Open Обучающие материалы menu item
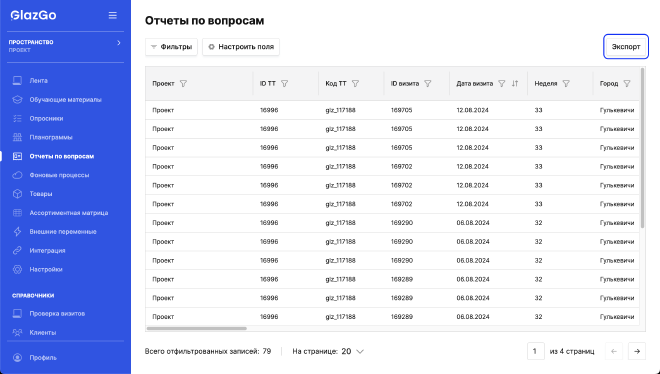The image size is (660, 374). (65, 100)
